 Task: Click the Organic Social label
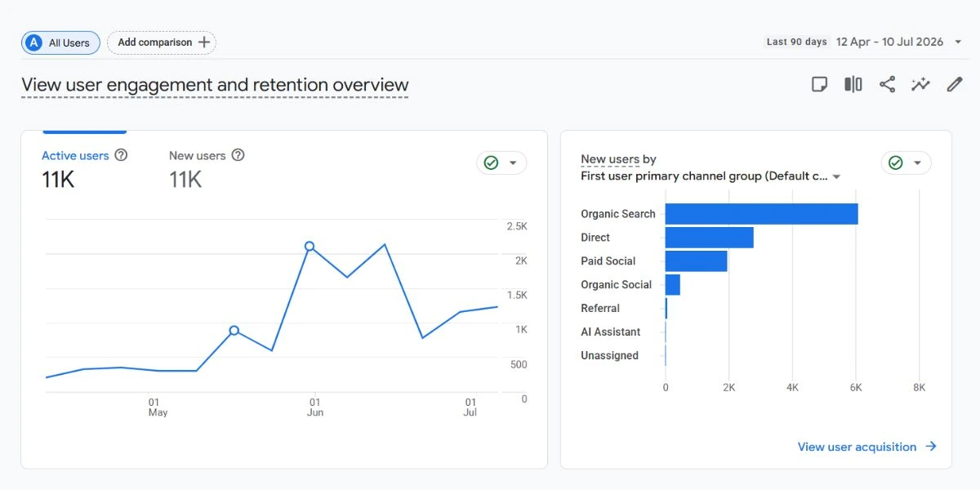[x=617, y=285]
